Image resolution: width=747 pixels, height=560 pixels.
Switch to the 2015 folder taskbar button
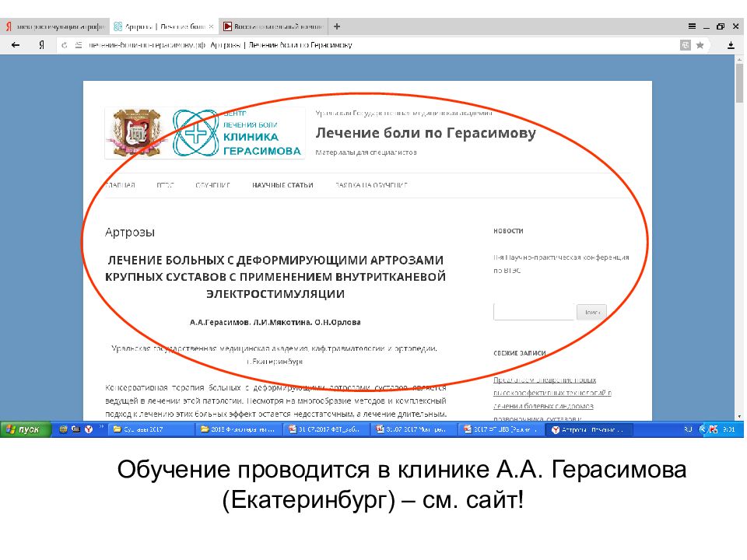239,429
